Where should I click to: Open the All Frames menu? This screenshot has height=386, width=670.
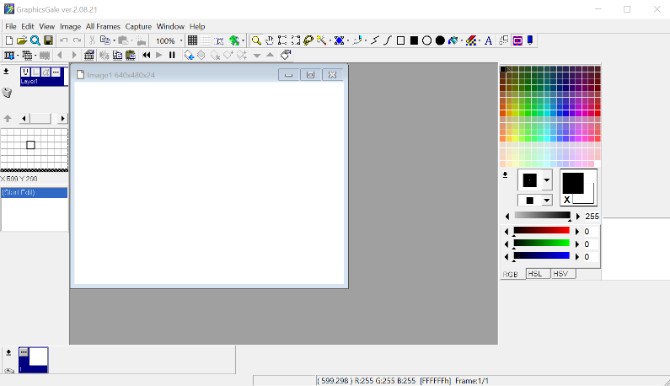tap(103, 27)
